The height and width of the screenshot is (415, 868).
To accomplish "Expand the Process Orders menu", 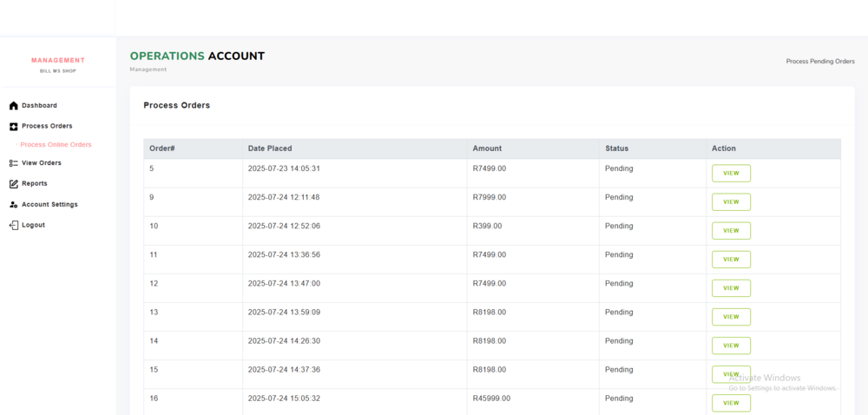I will pyautogui.click(x=47, y=127).
